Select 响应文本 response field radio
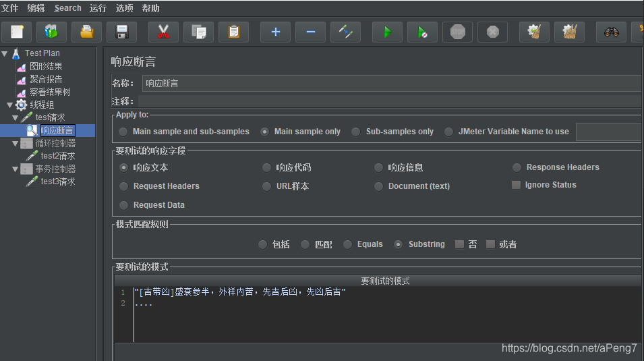644x361 pixels. [x=123, y=168]
